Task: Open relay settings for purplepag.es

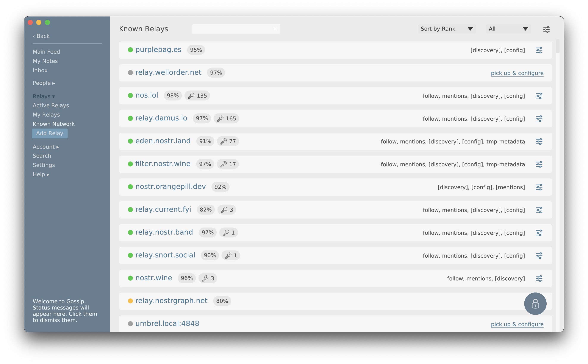Action: (x=539, y=50)
